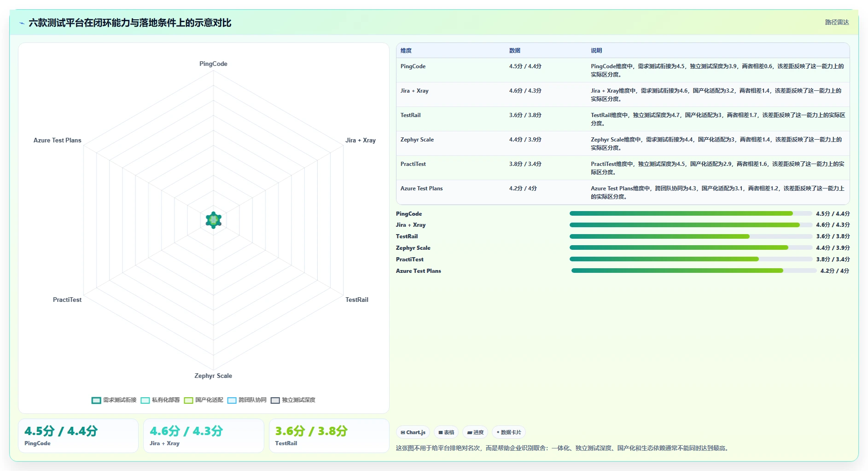This screenshot has width=868, height=471.
Task: Click the TestRail progress bar
Action: click(x=691, y=236)
